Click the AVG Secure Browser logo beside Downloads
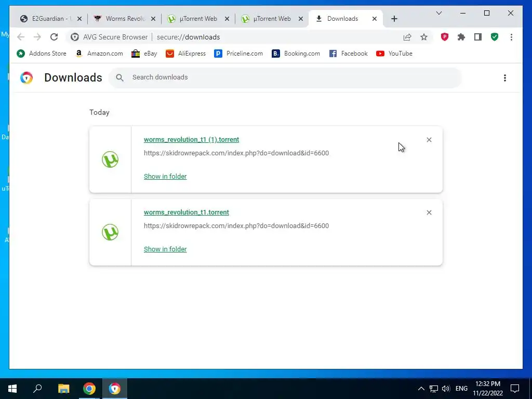532x399 pixels. (26, 78)
